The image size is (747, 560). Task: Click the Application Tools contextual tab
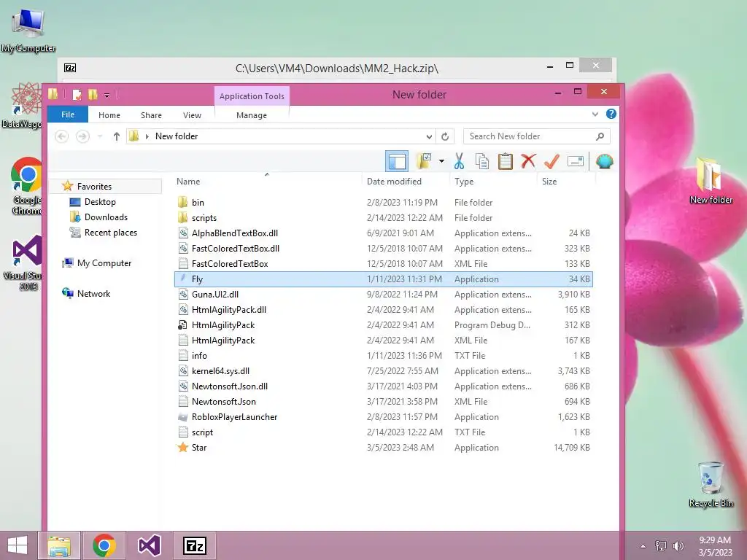[252, 96]
